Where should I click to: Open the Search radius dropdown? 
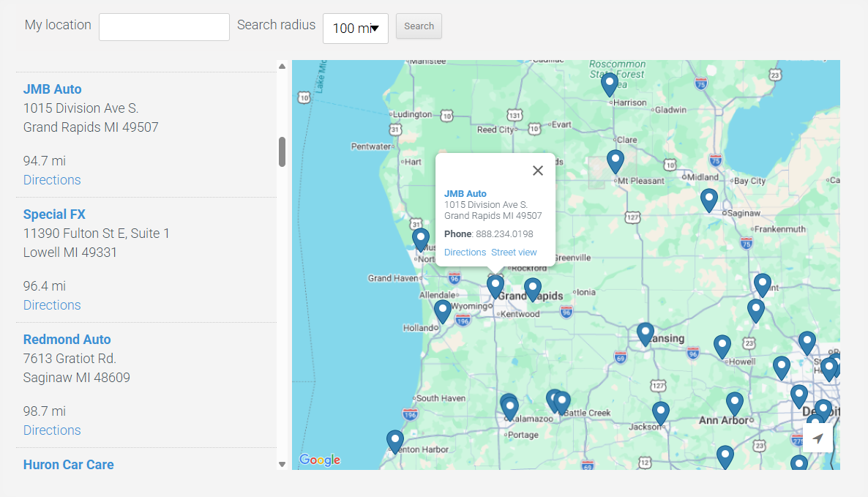click(356, 29)
